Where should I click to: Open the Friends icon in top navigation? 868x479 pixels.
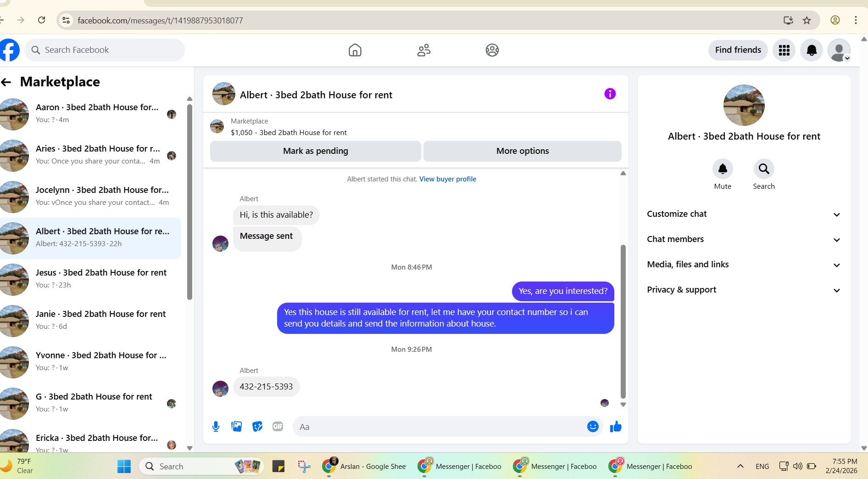pyautogui.click(x=423, y=50)
